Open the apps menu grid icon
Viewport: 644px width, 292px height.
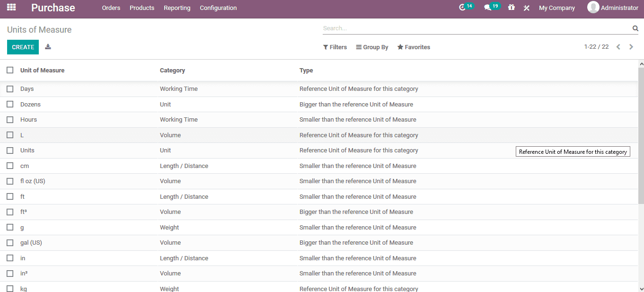(10, 8)
